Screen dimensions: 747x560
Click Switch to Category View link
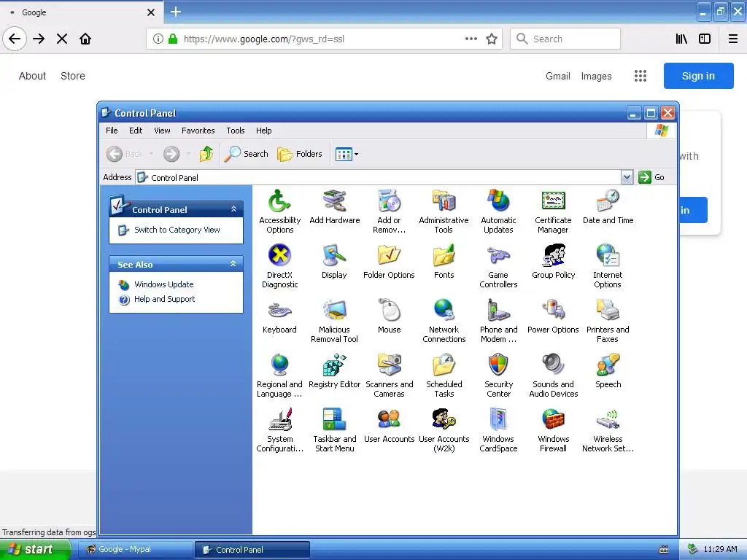(x=177, y=230)
